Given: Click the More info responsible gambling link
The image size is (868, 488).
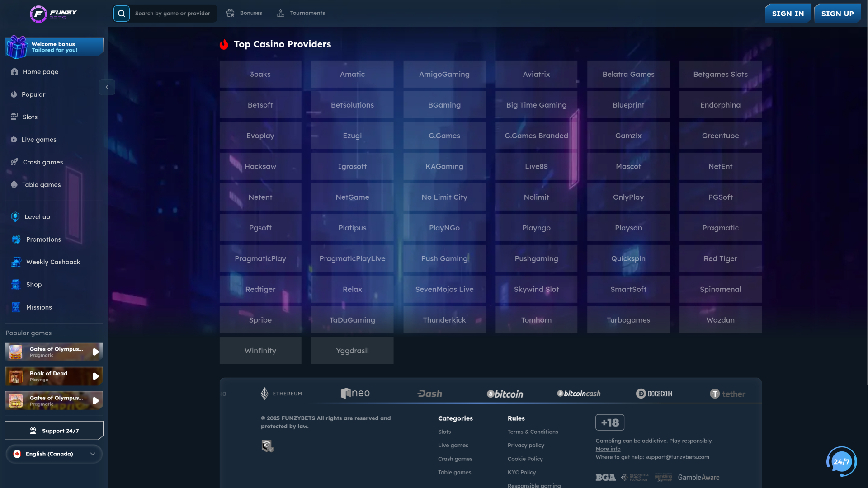Looking at the screenshot, I should click(608, 448).
